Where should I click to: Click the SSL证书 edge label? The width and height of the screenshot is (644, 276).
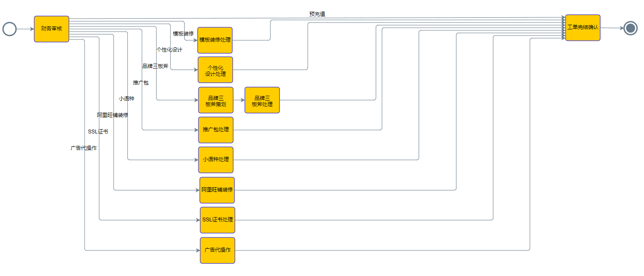tap(98, 132)
